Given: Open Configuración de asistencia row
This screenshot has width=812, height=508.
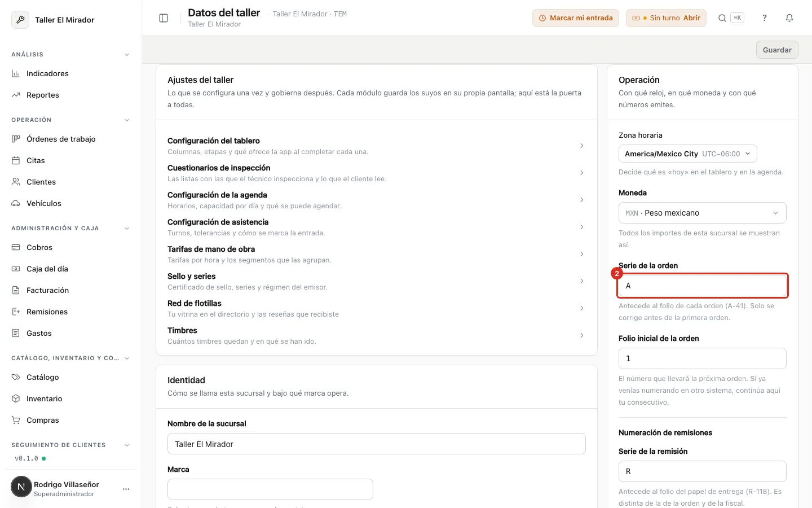Looking at the screenshot, I should tap(376, 227).
